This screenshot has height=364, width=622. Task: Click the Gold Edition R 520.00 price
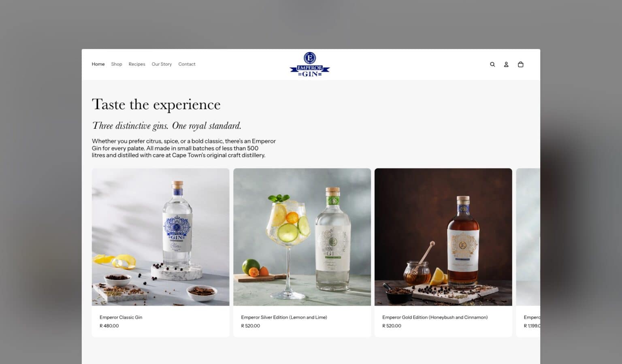coord(392,326)
